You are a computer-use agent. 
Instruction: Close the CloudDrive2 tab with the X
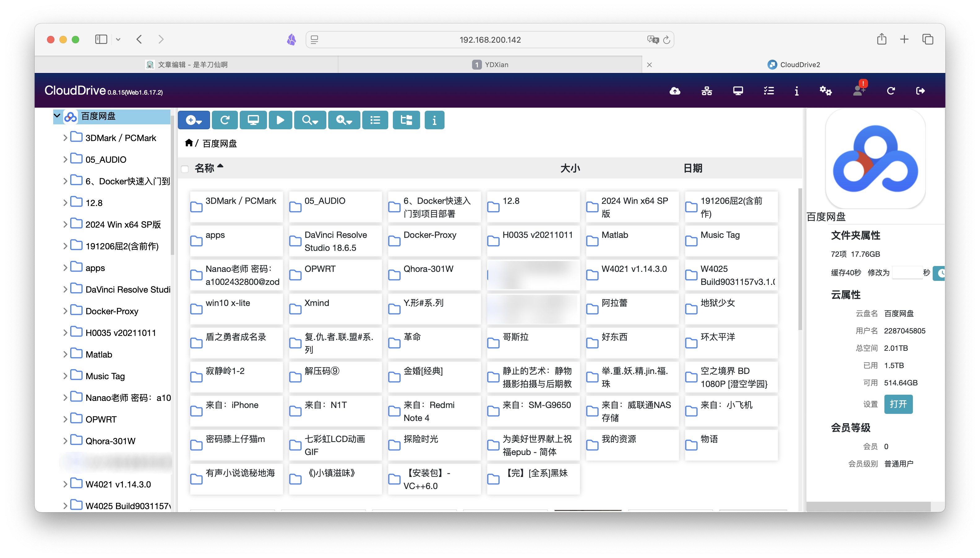point(649,64)
